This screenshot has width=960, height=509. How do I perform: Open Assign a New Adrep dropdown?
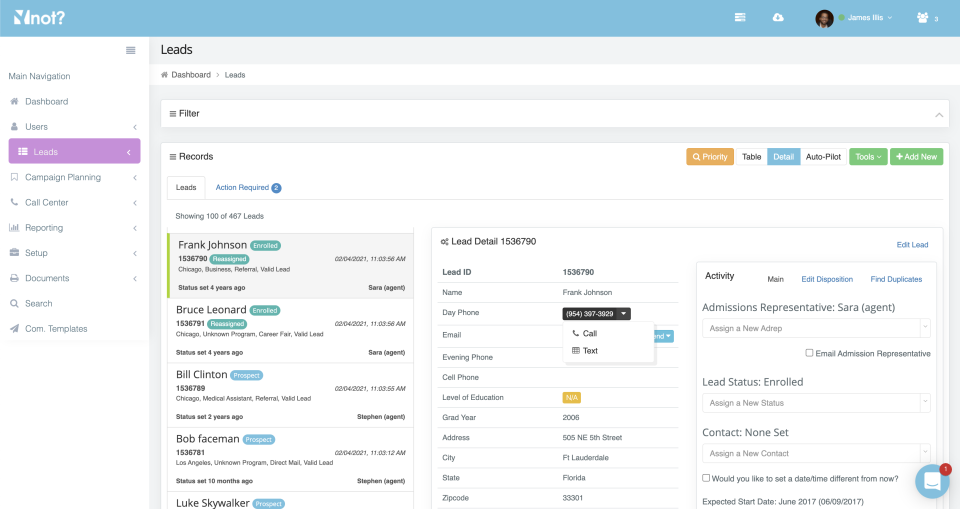(816, 328)
